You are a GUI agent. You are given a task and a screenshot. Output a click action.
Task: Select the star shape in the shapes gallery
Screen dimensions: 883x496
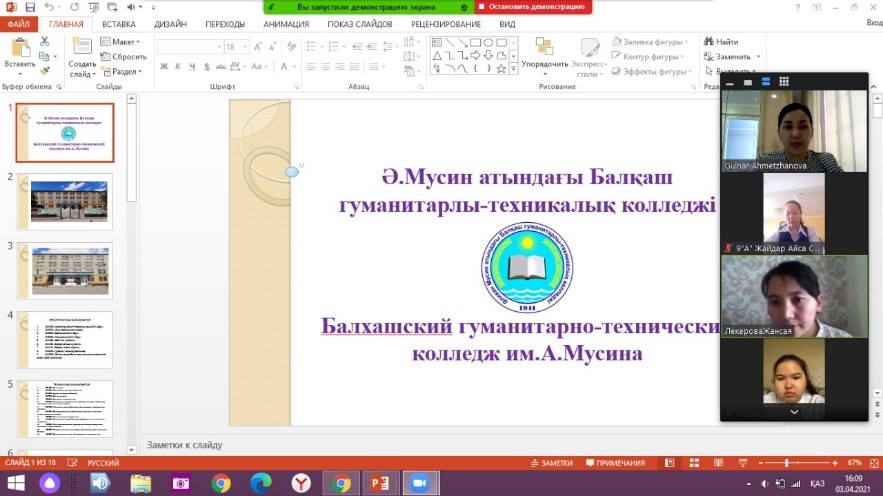click(501, 69)
